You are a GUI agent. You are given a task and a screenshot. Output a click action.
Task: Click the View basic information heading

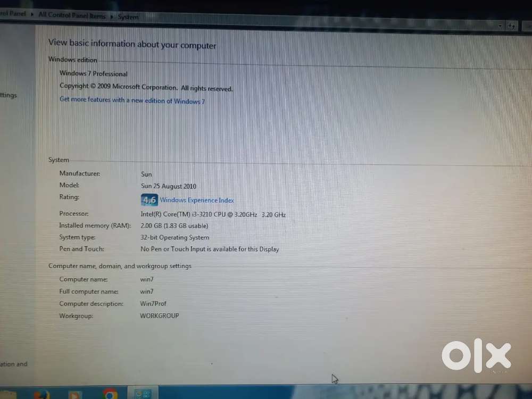point(132,44)
